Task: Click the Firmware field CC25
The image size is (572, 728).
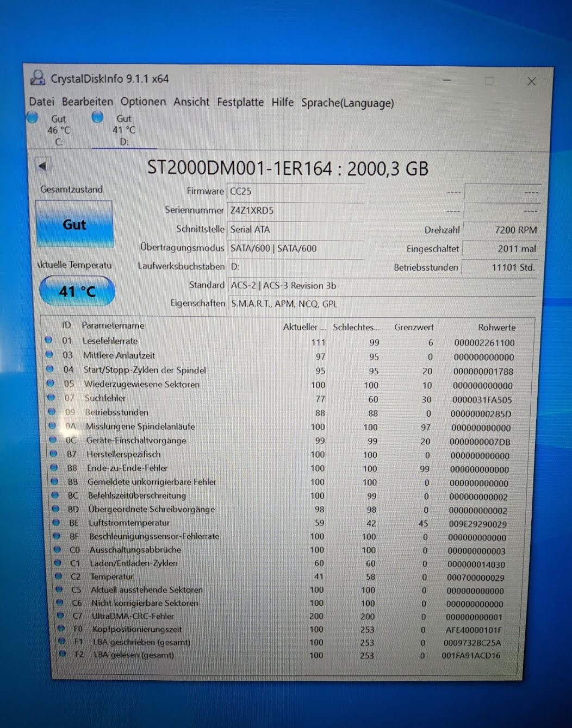Action: (x=295, y=191)
